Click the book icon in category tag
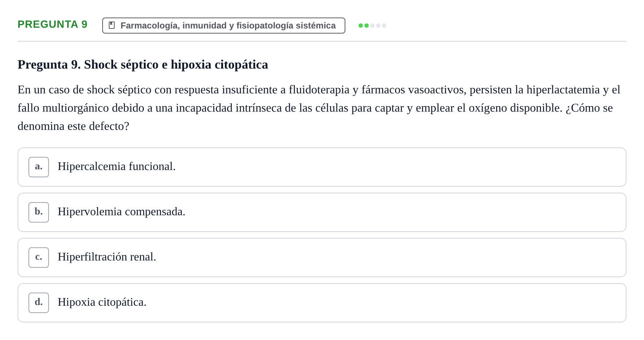Screen dimensions: 644x340 112,25
